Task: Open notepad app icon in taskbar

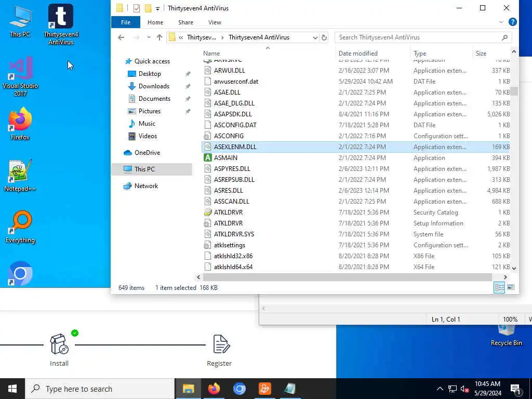Action: point(290,389)
